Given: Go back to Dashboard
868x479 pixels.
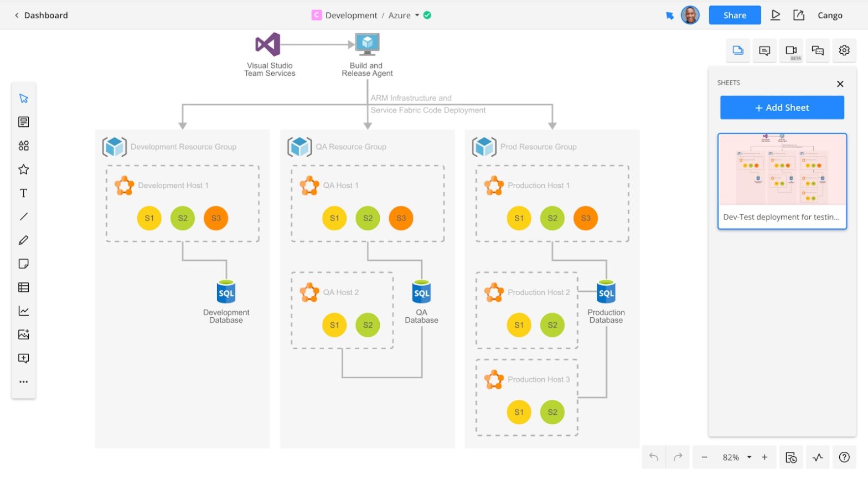Looking at the screenshot, I should point(41,16).
